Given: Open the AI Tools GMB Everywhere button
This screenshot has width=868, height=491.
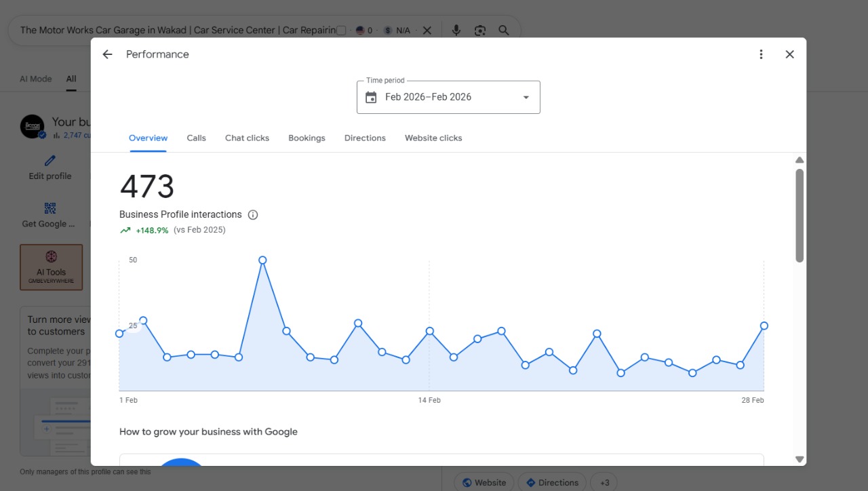Looking at the screenshot, I should click(x=52, y=267).
